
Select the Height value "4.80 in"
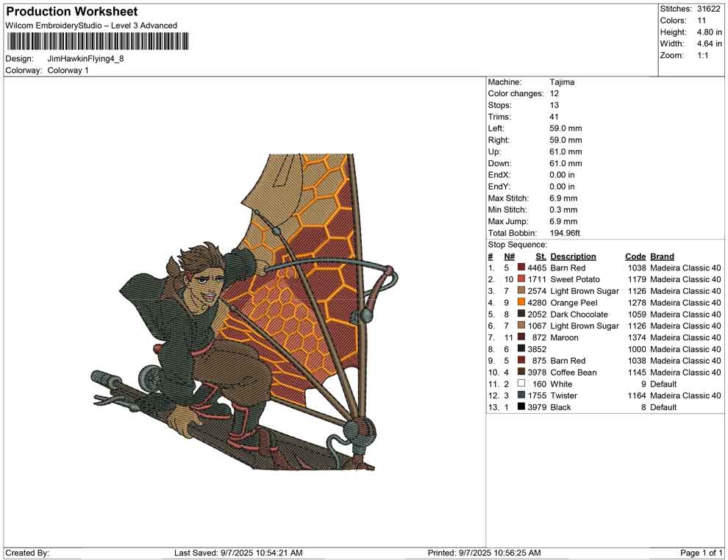709,32
